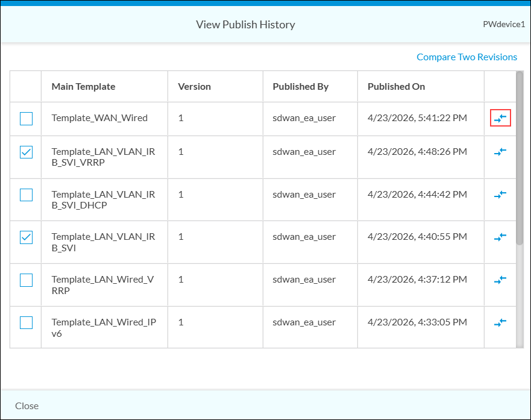
Task: Select the Template_LAN_VLAN_IRB_SVI_VRRP name cell
Action: [103, 157]
